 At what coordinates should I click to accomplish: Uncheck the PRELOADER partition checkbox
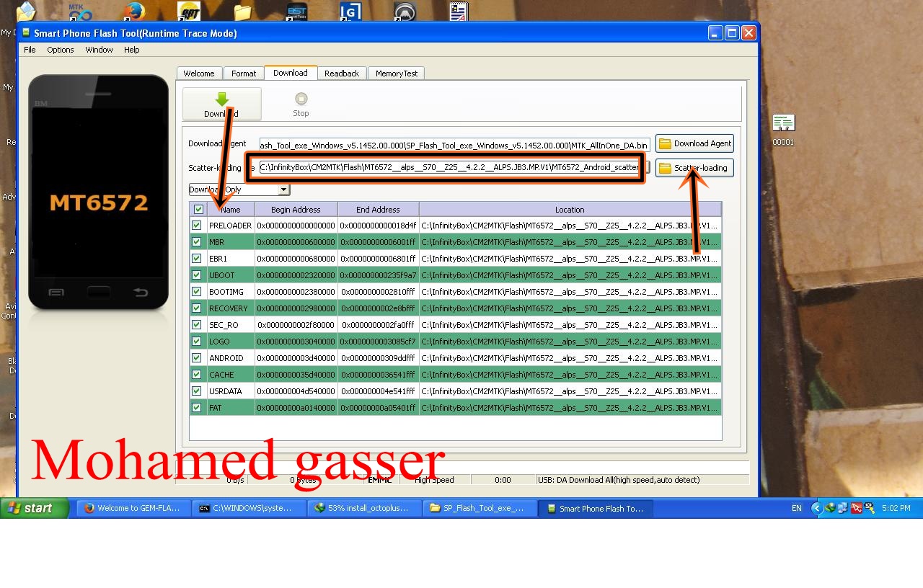point(196,226)
